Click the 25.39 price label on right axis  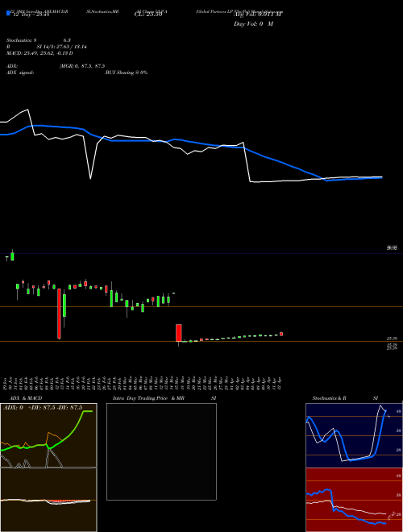(392, 339)
